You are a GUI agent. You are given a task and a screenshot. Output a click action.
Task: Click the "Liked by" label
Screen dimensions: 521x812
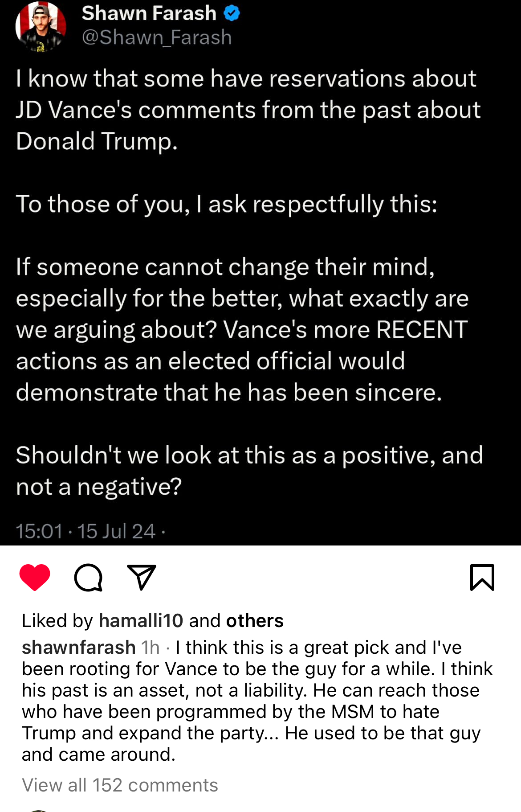[x=57, y=620]
